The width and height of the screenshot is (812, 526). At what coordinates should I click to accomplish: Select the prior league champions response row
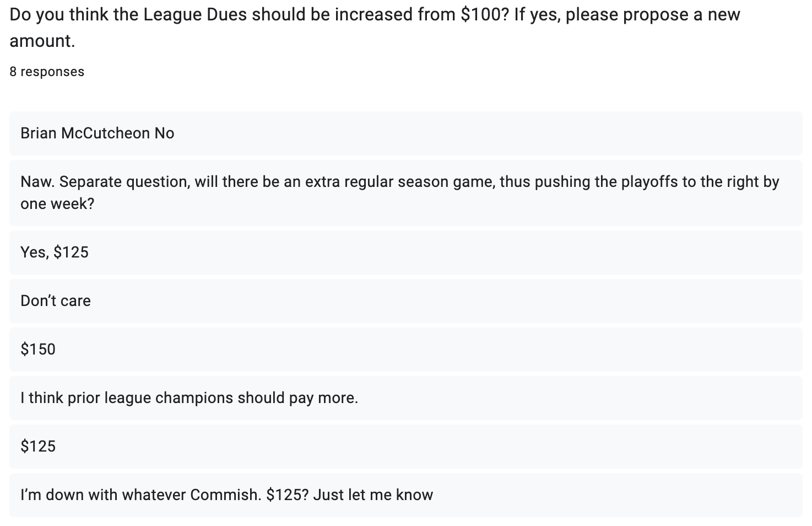click(x=405, y=398)
